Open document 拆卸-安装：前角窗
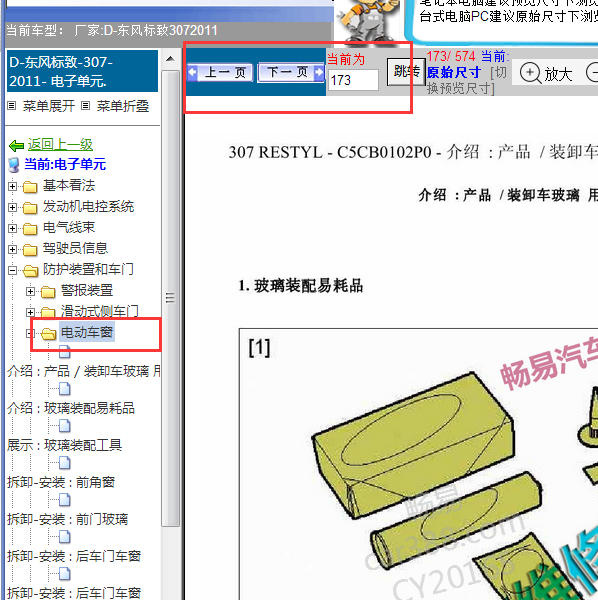 click(61, 483)
